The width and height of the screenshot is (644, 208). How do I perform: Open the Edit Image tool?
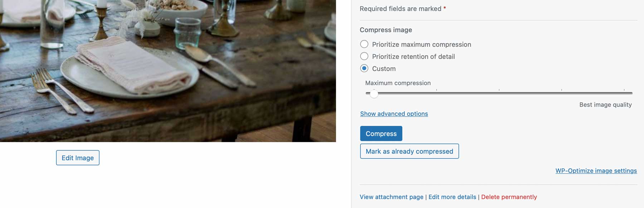tap(77, 158)
